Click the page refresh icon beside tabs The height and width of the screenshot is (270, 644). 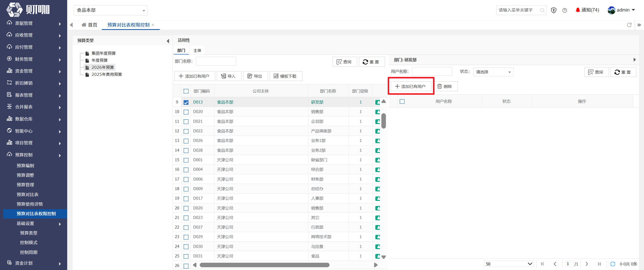[629, 25]
